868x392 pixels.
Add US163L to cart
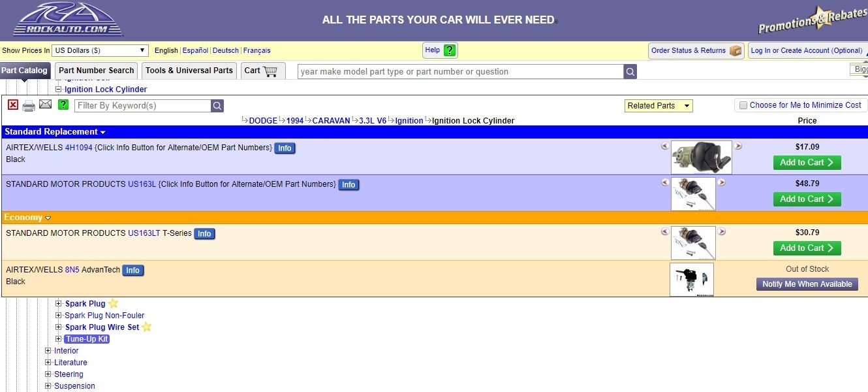(807, 199)
